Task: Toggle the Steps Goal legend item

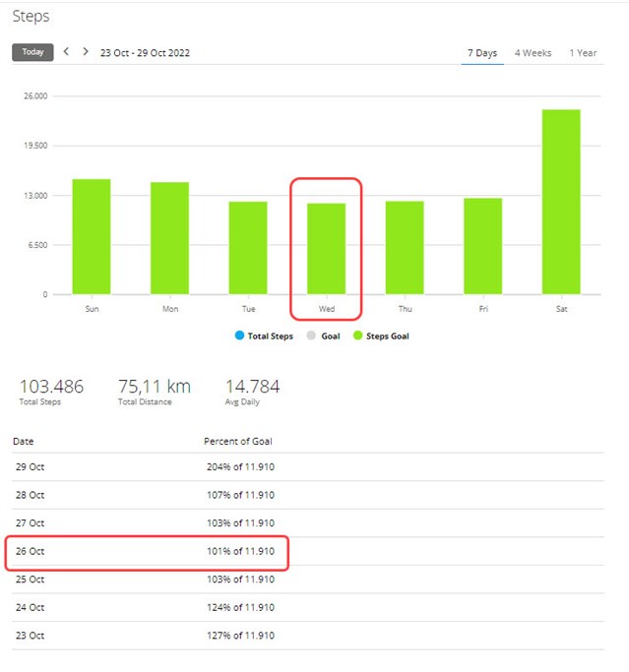Action: point(381,336)
